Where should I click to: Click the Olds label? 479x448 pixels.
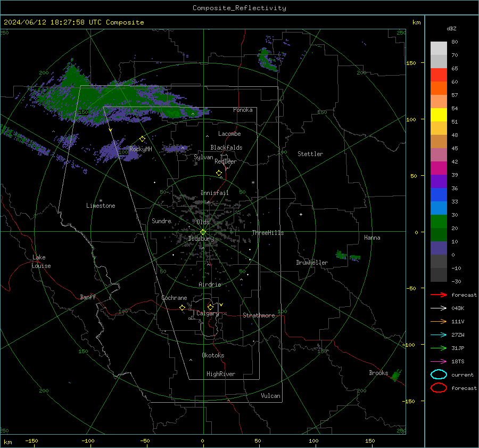203,222
